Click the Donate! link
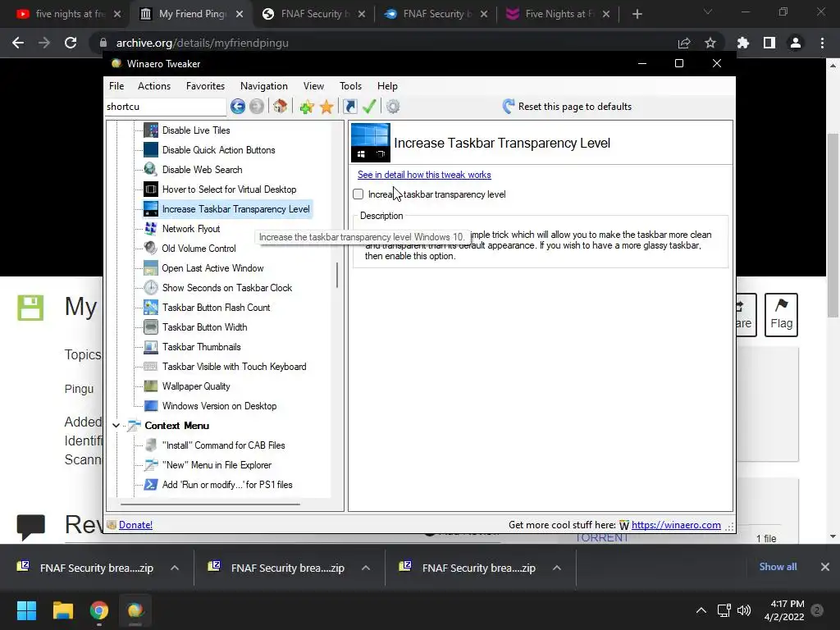840x630 pixels. coord(135,525)
